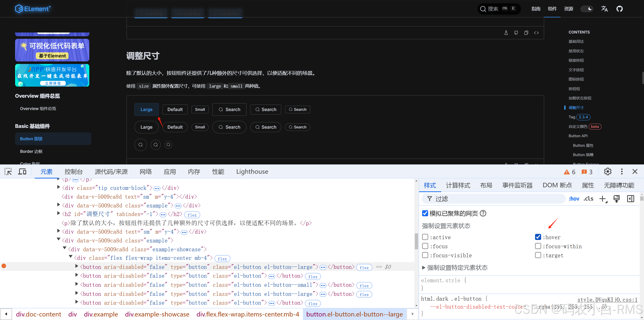Uncheck the :hover state checkbox

538,237
